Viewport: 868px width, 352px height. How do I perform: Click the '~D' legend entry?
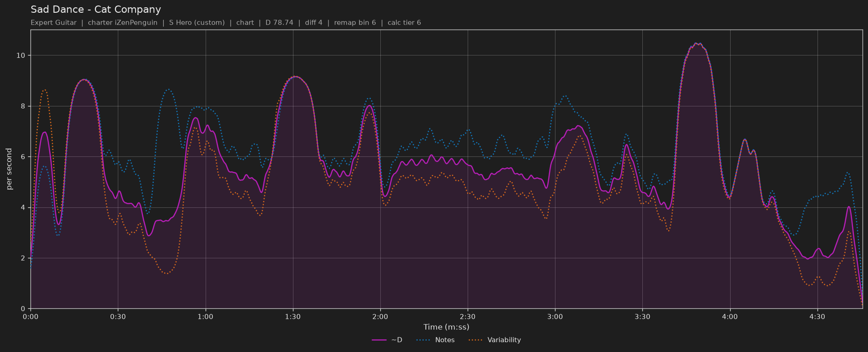pyautogui.click(x=387, y=340)
